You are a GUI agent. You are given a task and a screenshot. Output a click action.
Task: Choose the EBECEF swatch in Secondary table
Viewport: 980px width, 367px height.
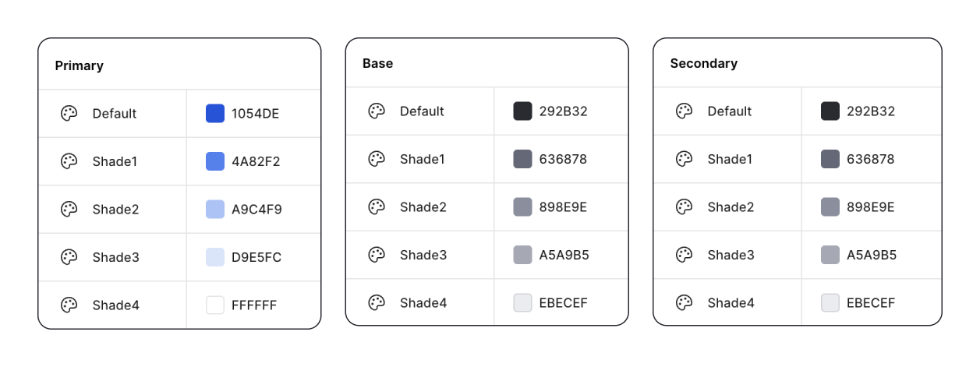tap(830, 303)
